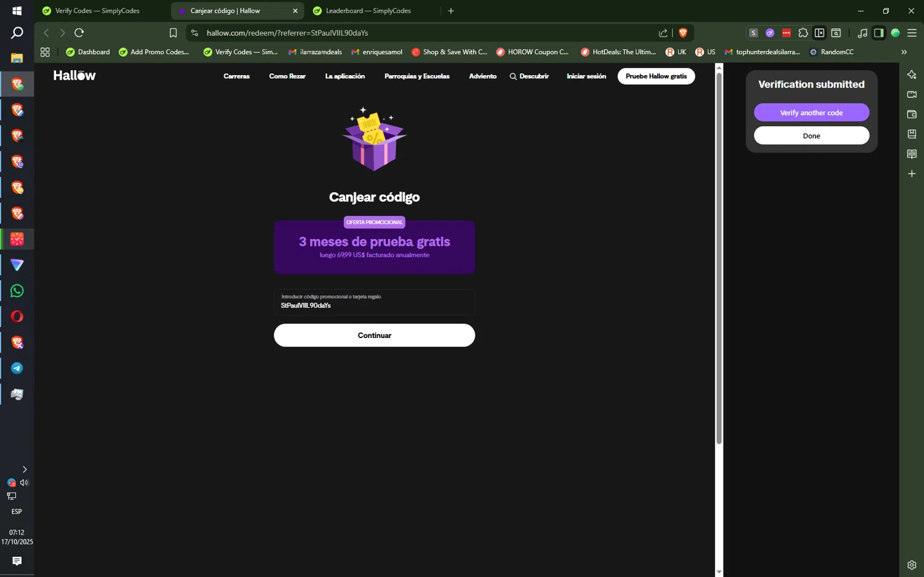Screen dimensions: 924x577
Task: Click the share page icon in address bar
Action: (x=663, y=33)
